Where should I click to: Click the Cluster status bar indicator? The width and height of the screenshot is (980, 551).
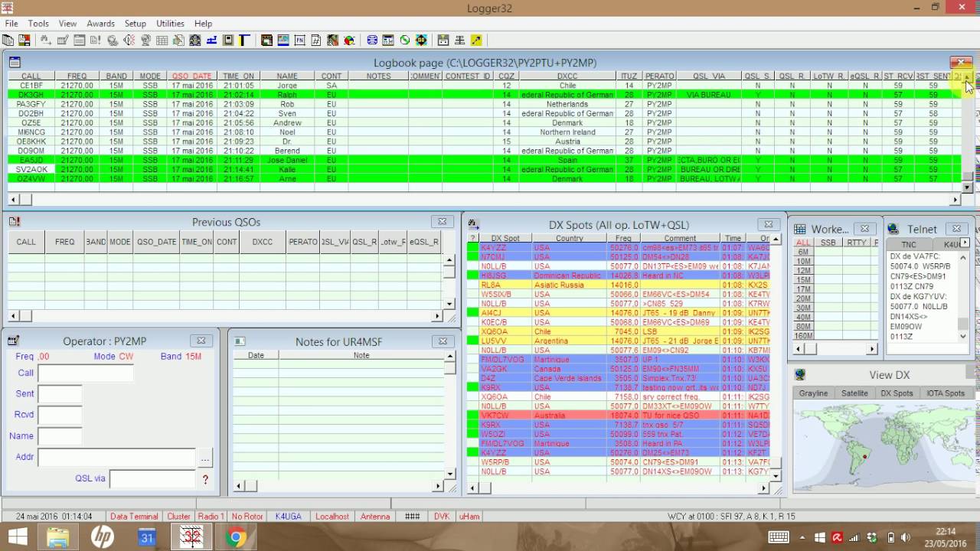(x=178, y=517)
